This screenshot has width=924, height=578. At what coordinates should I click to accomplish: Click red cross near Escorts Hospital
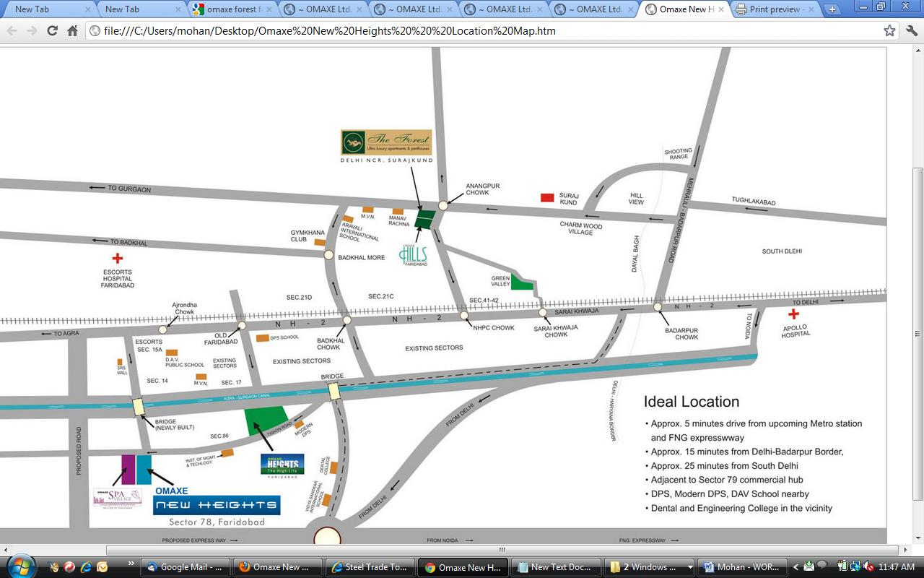click(117, 258)
